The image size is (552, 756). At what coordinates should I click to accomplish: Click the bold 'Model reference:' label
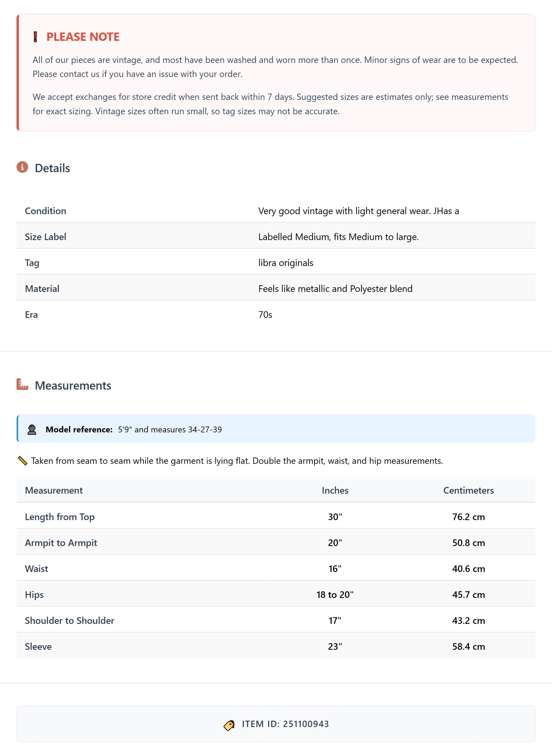[x=79, y=430]
